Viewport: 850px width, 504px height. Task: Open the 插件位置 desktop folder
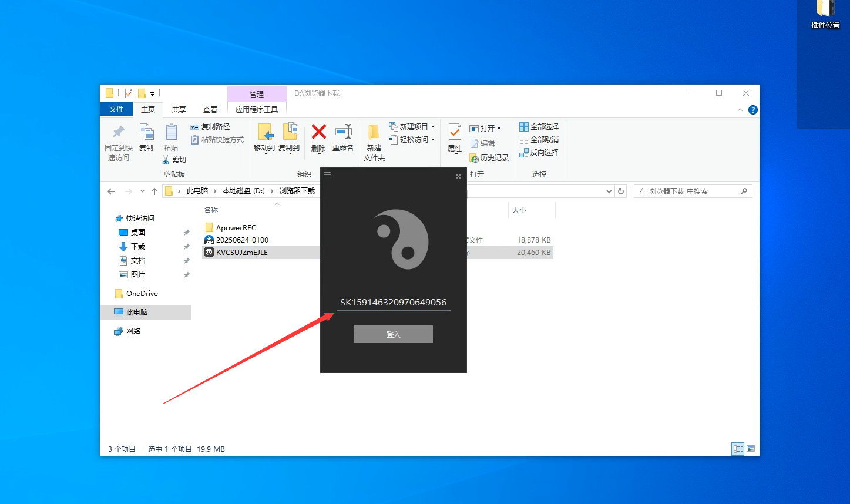point(825,15)
